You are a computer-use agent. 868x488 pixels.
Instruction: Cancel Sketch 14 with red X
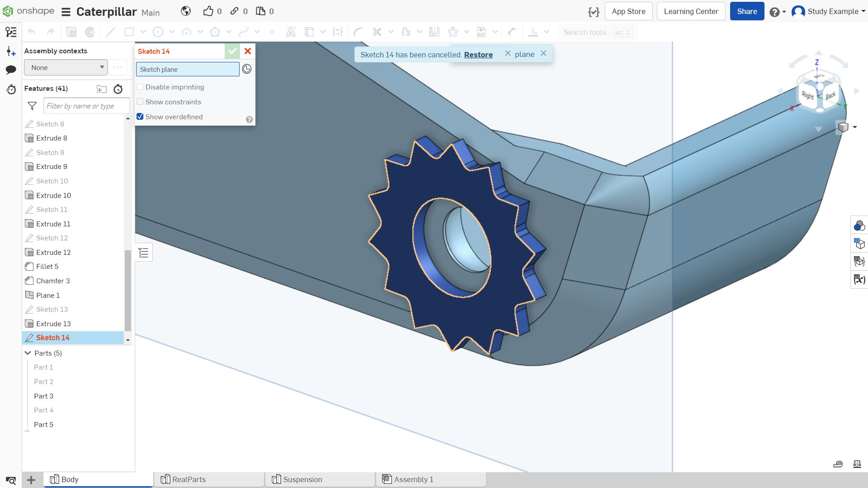coord(248,51)
